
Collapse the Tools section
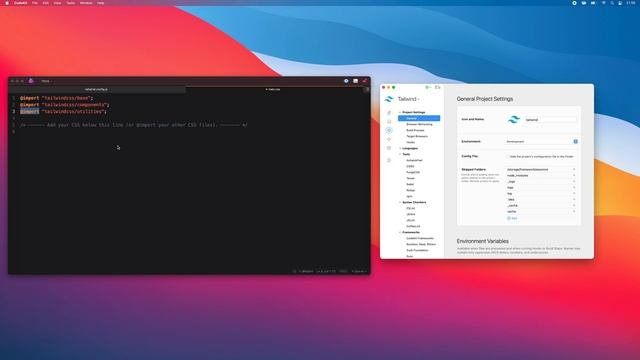(400, 154)
